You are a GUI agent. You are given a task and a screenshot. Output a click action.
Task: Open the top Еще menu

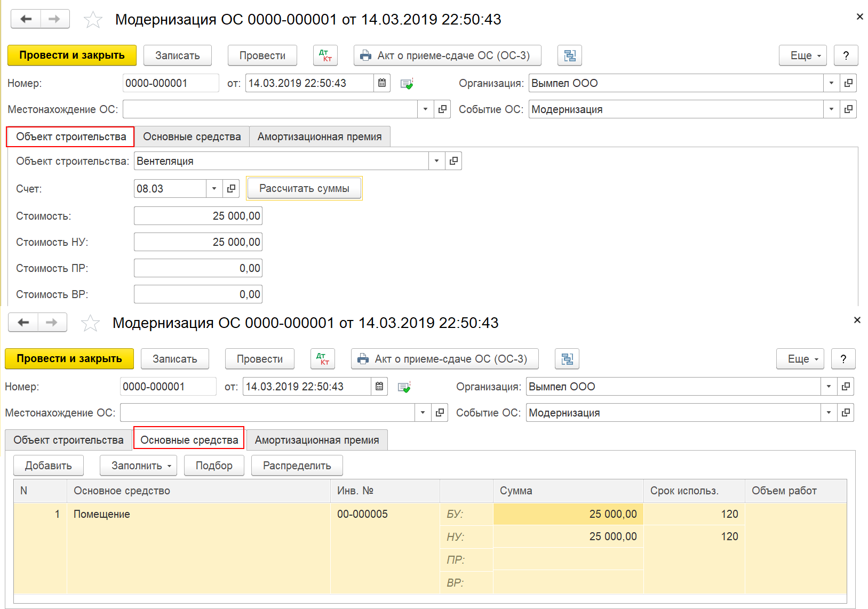tap(802, 55)
